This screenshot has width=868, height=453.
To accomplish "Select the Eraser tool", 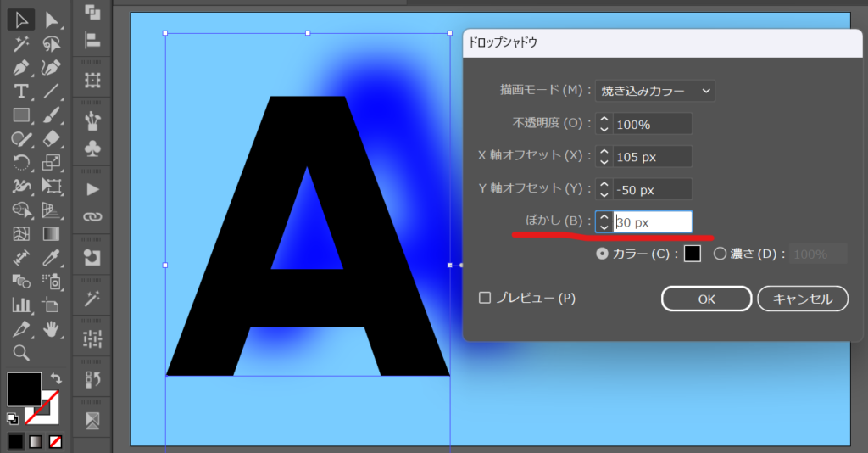I will point(52,138).
